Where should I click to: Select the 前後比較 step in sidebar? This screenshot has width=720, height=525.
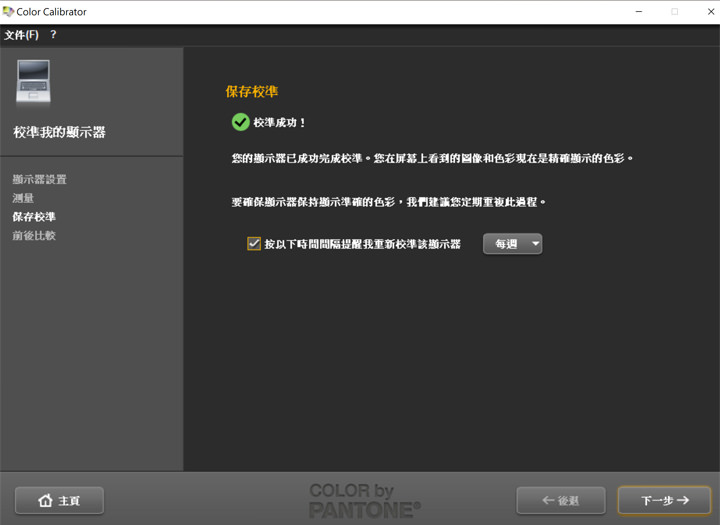34,236
